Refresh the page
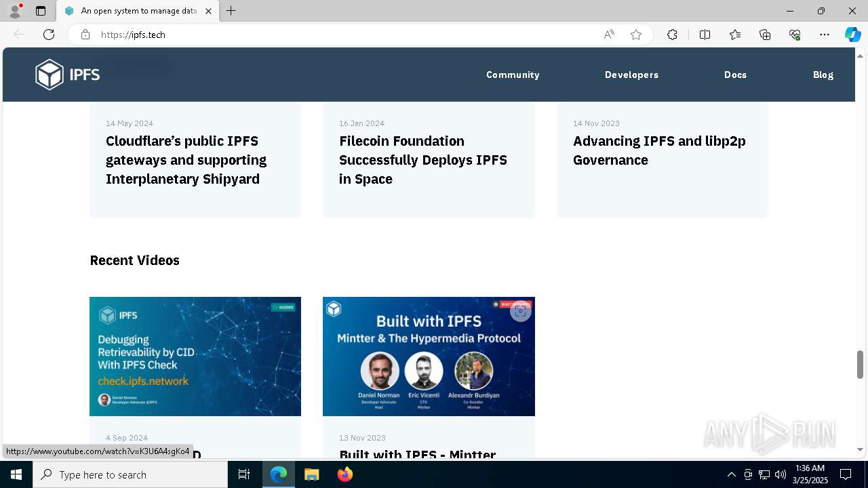The image size is (868, 488). coord(49,35)
